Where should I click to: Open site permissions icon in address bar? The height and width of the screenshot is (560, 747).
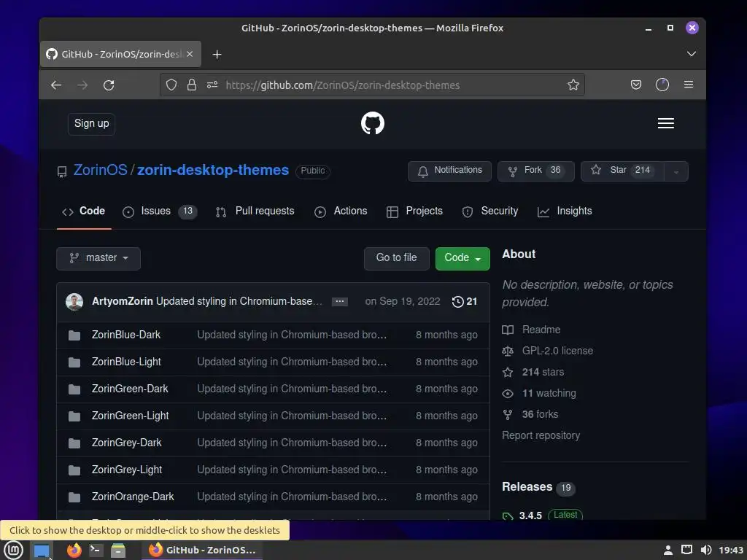[212, 85]
